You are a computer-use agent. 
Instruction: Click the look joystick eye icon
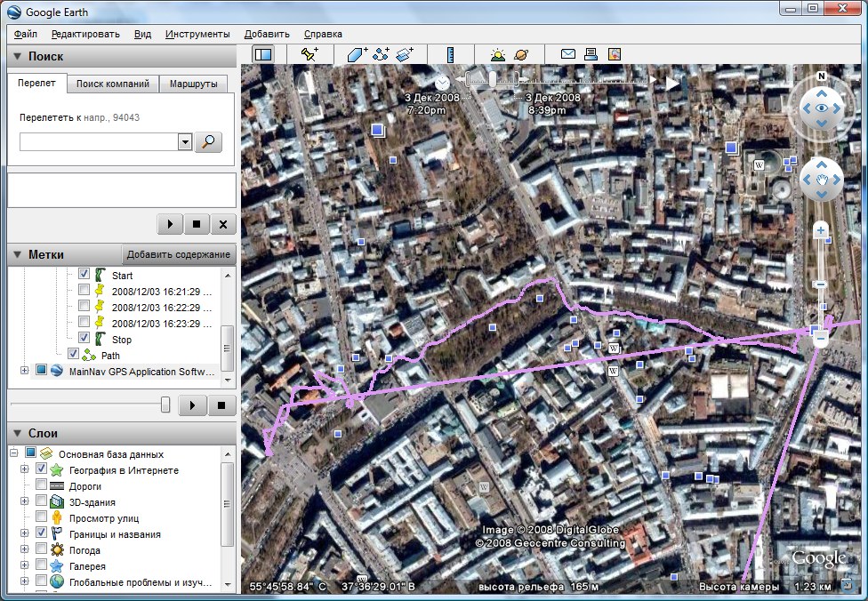pos(822,108)
